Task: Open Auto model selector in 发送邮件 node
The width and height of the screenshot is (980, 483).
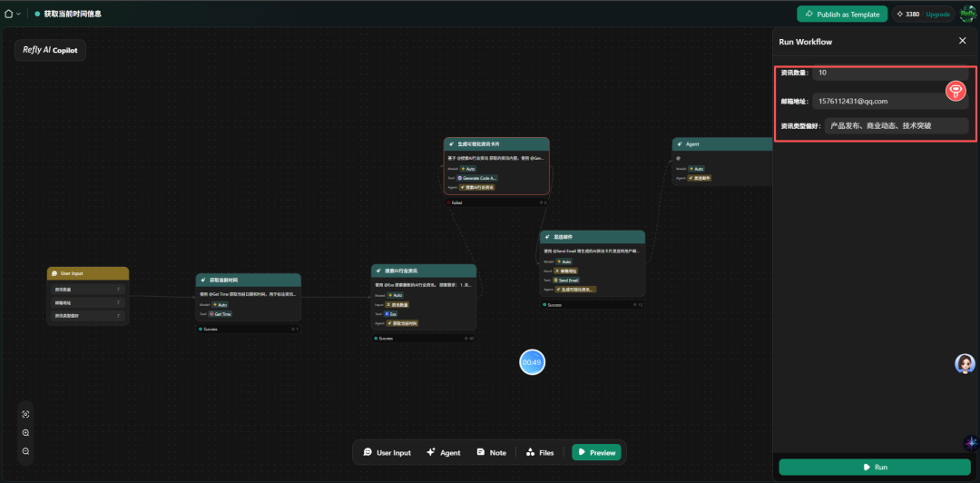Action: [x=563, y=261]
